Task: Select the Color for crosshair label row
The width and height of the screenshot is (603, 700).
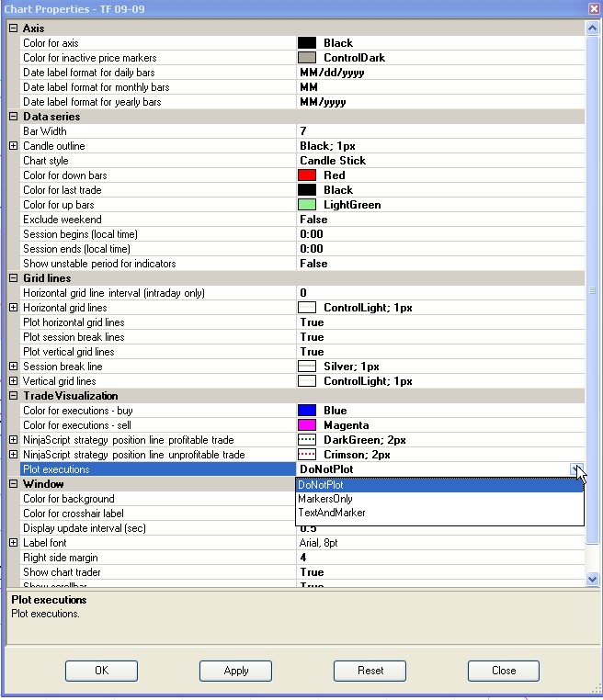Action: pos(158,514)
